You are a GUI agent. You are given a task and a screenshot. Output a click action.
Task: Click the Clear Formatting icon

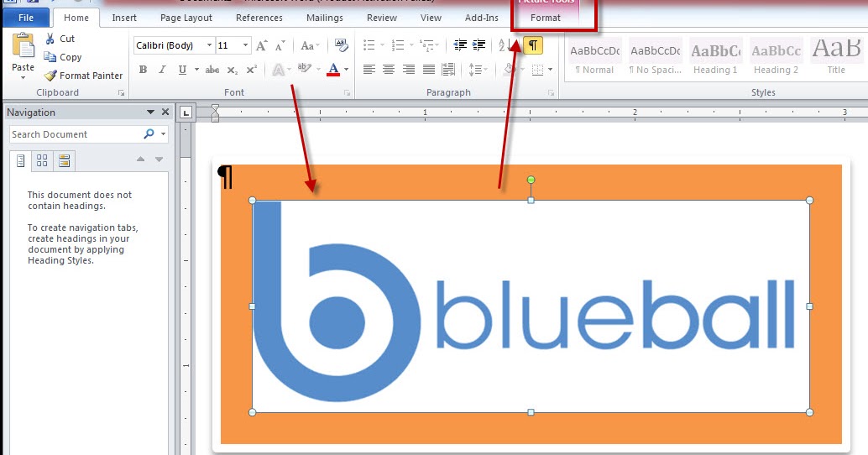point(342,45)
